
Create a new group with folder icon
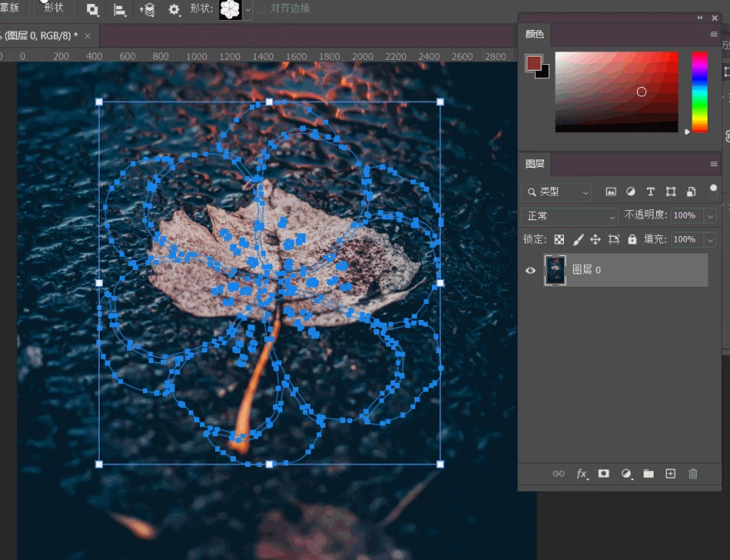648,474
